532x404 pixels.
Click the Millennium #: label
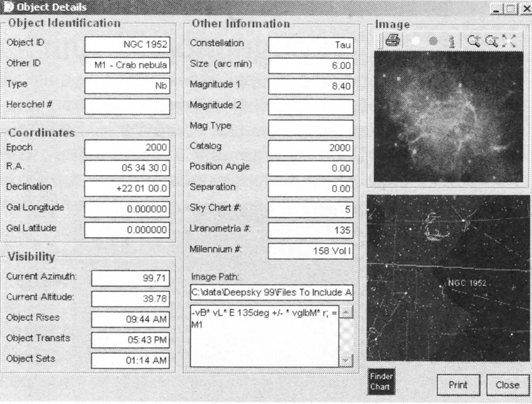[215, 249]
